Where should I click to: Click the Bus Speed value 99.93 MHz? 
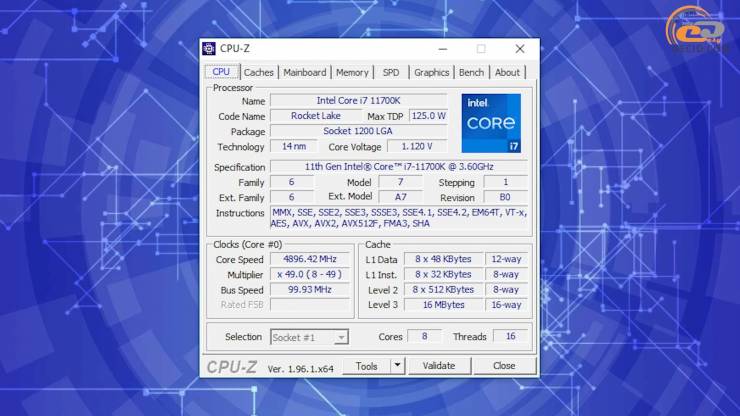click(310, 289)
